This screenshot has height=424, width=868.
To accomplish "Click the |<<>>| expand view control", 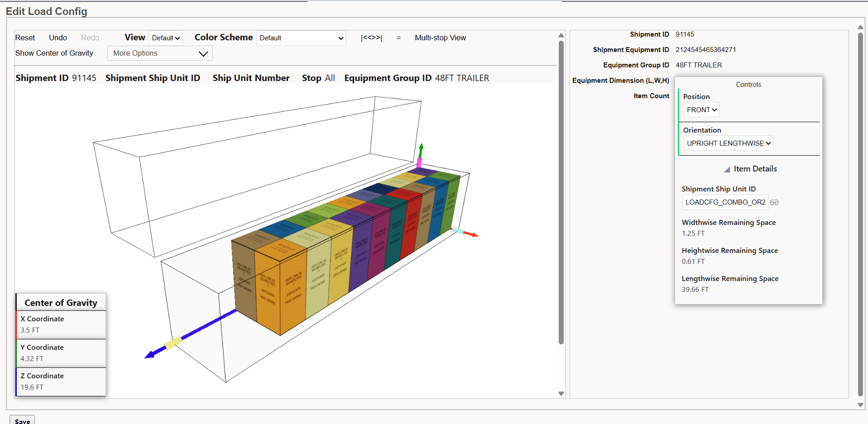I will [371, 38].
